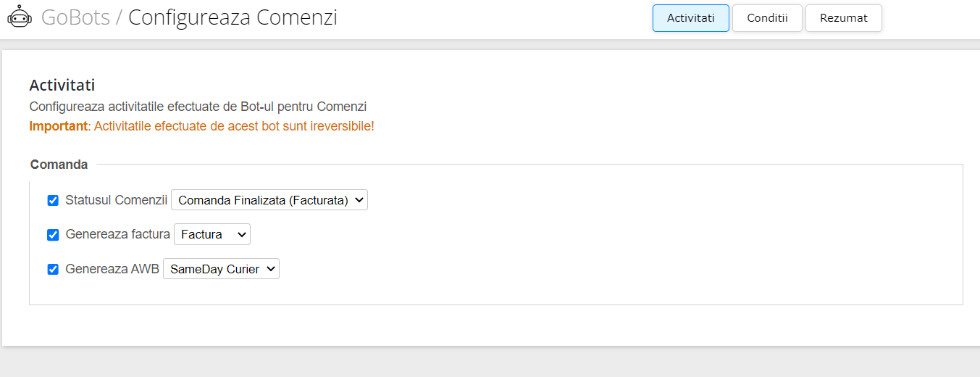Click the Genereaza AWB label text
This screenshot has width=980, height=377.
click(x=112, y=269)
